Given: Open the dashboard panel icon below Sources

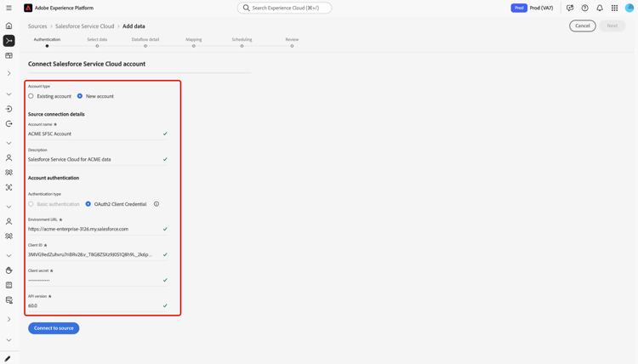Looking at the screenshot, I should [9, 55].
